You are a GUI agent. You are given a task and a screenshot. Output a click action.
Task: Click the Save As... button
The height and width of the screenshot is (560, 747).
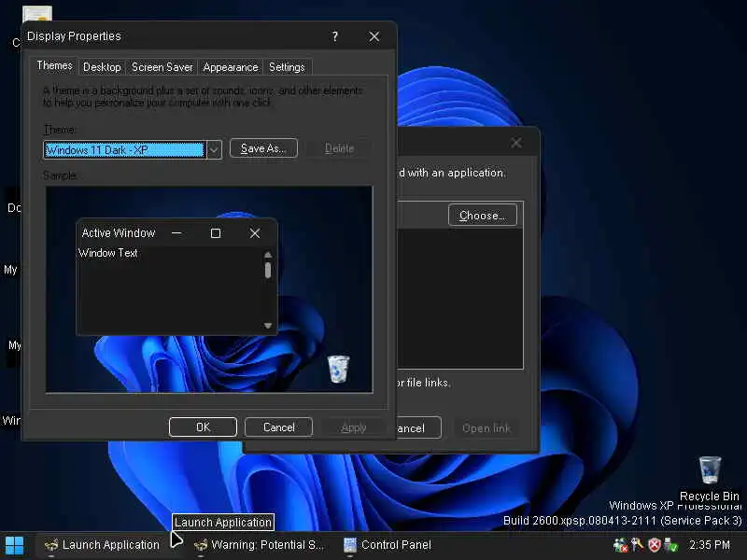click(263, 148)
